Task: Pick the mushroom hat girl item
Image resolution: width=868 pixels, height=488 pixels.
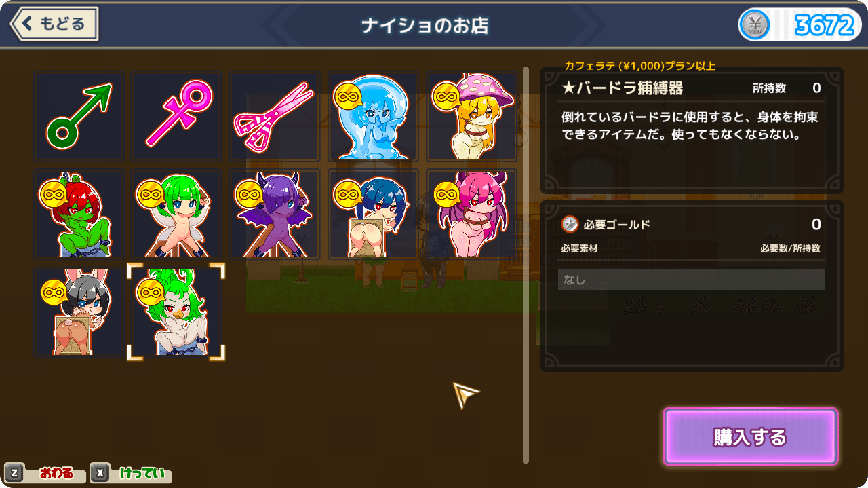Action: [471, 117]
